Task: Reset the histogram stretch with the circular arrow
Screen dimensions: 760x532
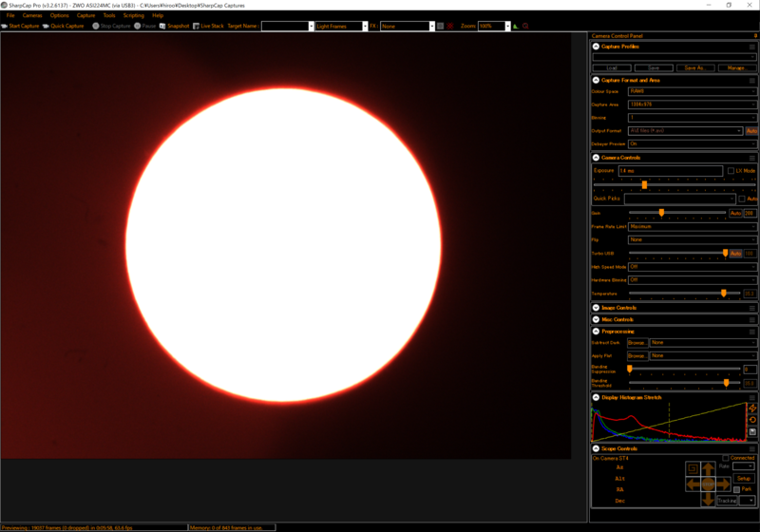Action: point(752,420)
